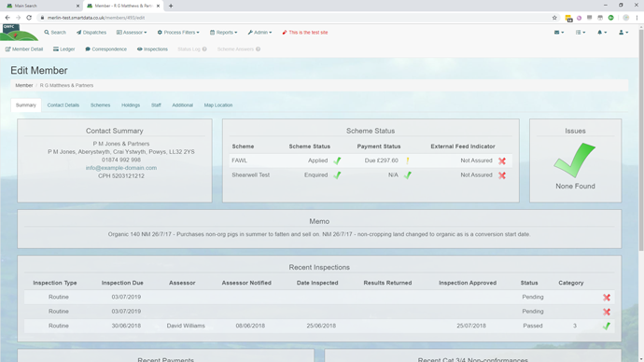Viewport: 644px width, 362px height.
Task: Expand the Admin menu
Action: [x=259, y=33]
